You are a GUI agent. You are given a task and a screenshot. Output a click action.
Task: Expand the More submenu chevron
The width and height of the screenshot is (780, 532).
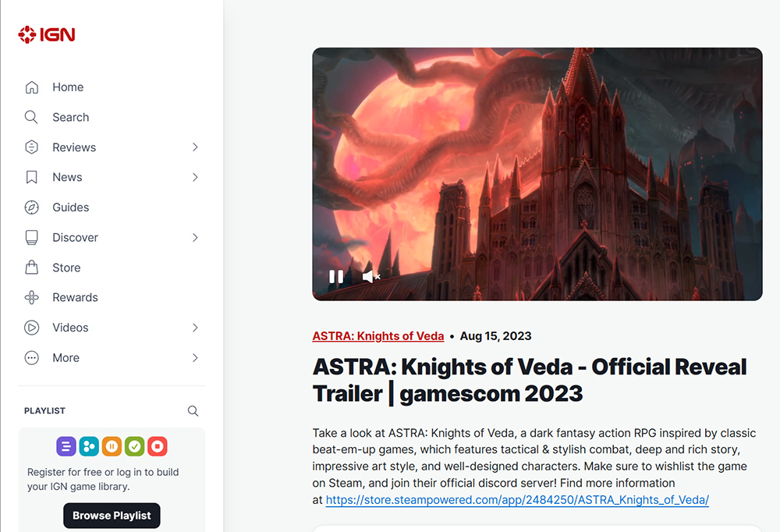195,358
